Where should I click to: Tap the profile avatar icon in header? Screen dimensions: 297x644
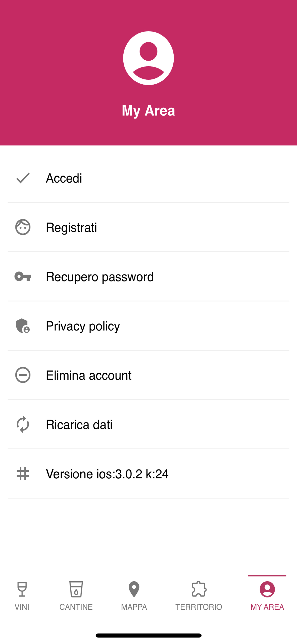click(x=148, y=58)
